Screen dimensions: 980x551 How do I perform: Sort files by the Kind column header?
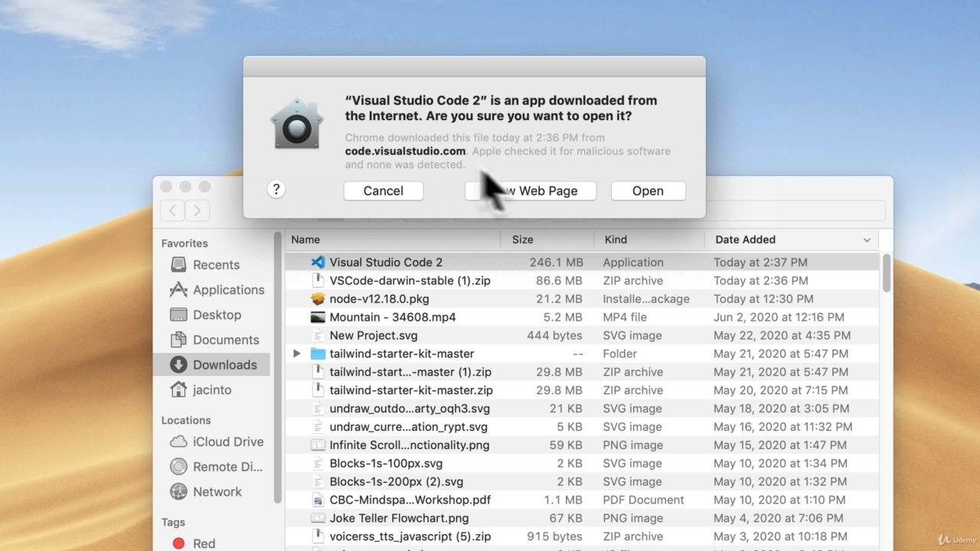[x=649, y=240]
